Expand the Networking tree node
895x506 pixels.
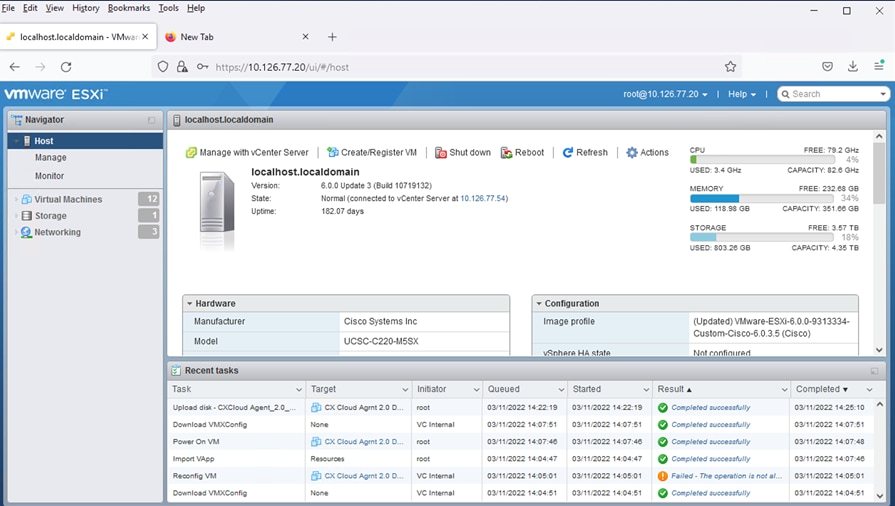click(17, 232)
